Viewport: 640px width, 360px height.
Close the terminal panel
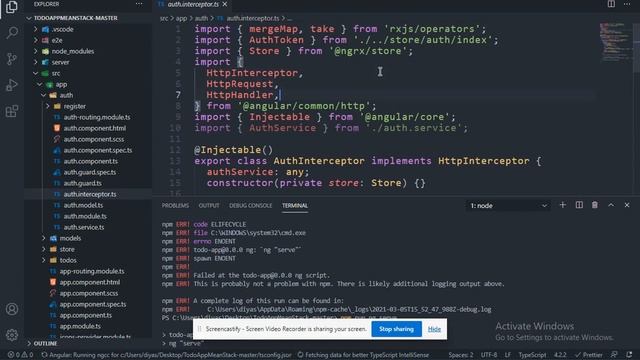point(627,205)
